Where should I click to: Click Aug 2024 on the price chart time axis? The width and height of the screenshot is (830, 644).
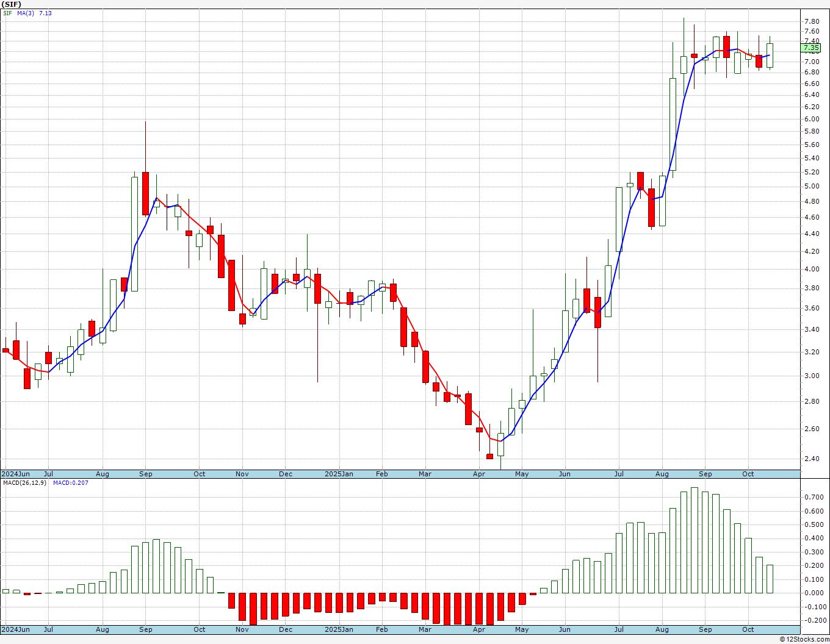point(103,474)
